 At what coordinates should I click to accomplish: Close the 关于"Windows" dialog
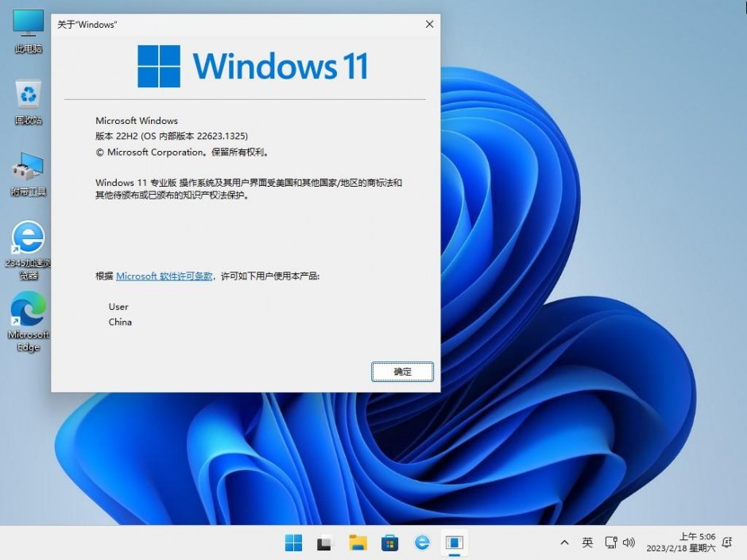coord(429,25)
